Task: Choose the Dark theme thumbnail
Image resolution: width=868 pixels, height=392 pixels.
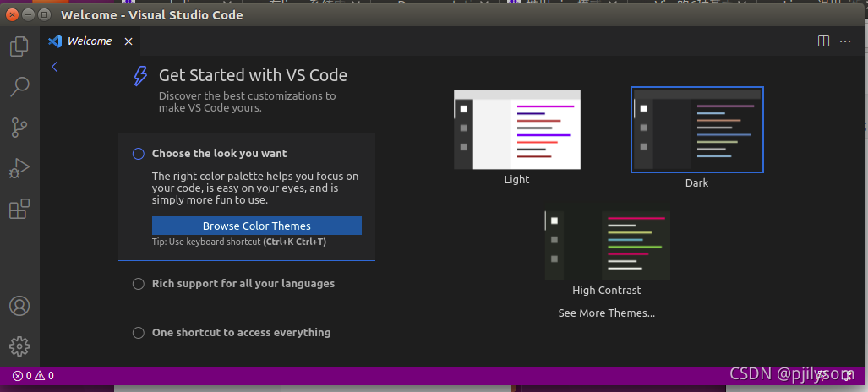Action: tap(697, 129)
